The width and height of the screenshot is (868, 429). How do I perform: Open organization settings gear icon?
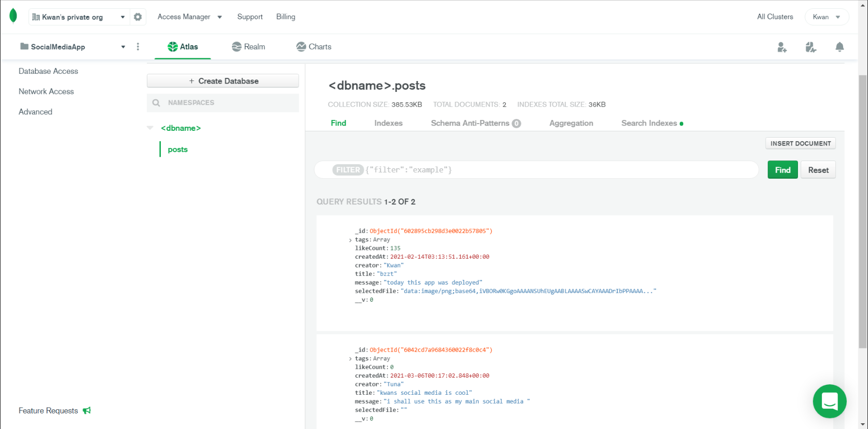(x=137, y=17)
